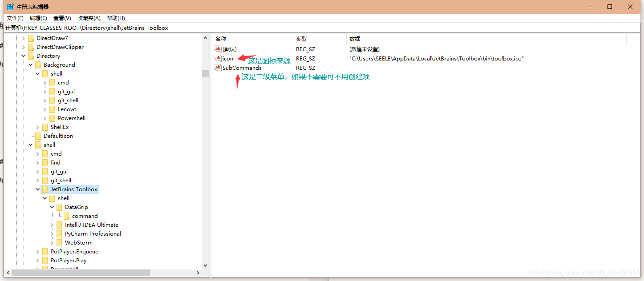
Task: Select the command folder icon
Action: pyautogui.click(x=66, y=216)
